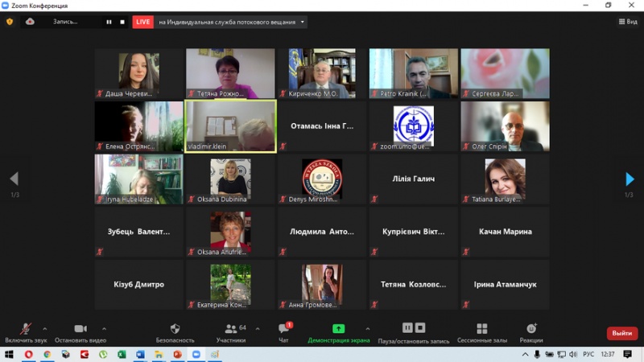Click Пауза/остановить запись in bottom toolbar

414,329
